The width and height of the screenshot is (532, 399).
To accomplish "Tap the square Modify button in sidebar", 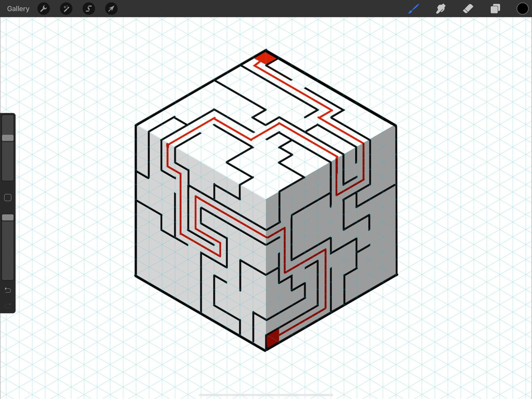I will 8,198.
